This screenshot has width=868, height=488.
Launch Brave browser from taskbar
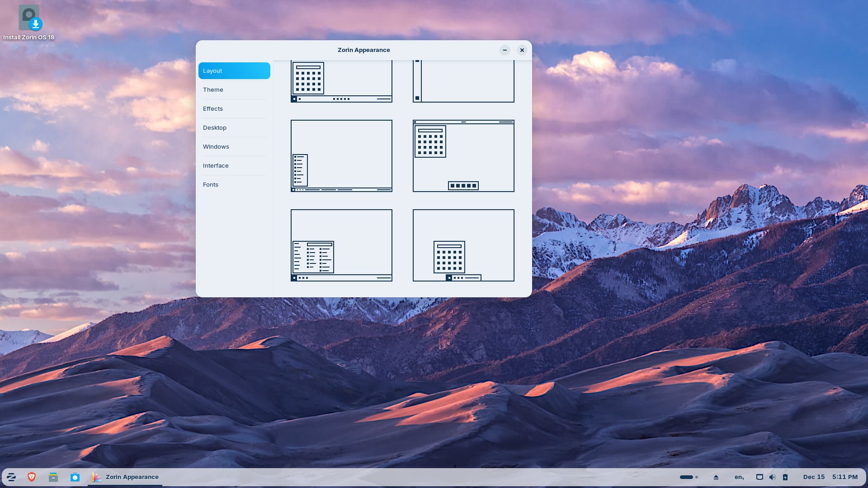32,477
